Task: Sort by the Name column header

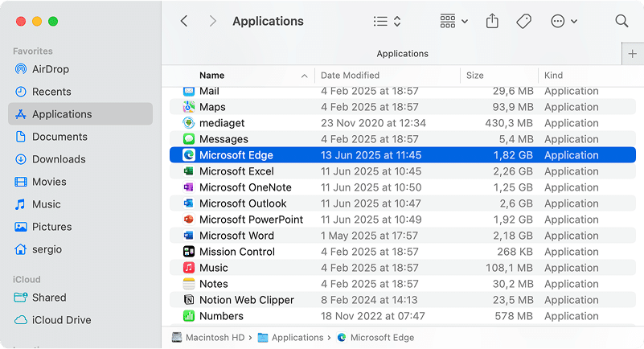Action: (x=212, y=75)
